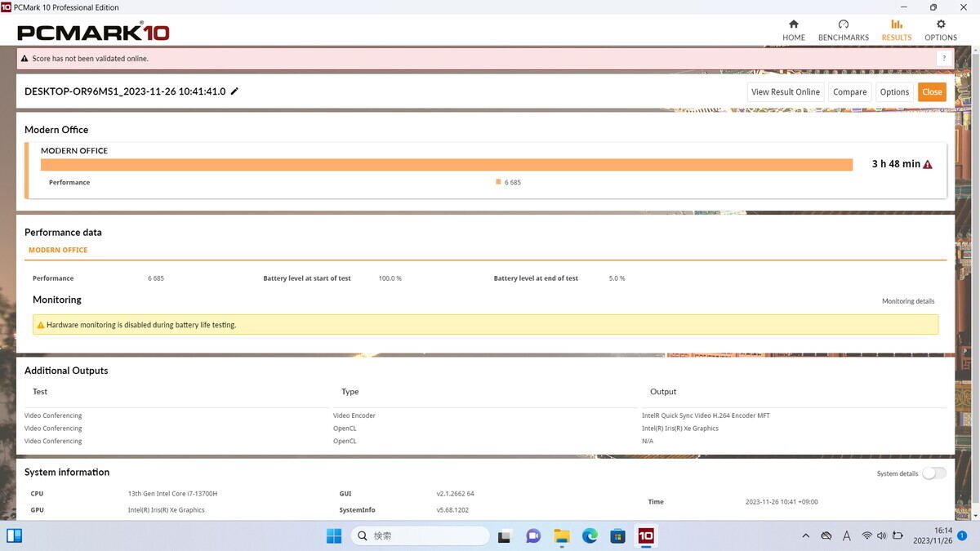Open the volume tray icon

[x=882, y=536]
